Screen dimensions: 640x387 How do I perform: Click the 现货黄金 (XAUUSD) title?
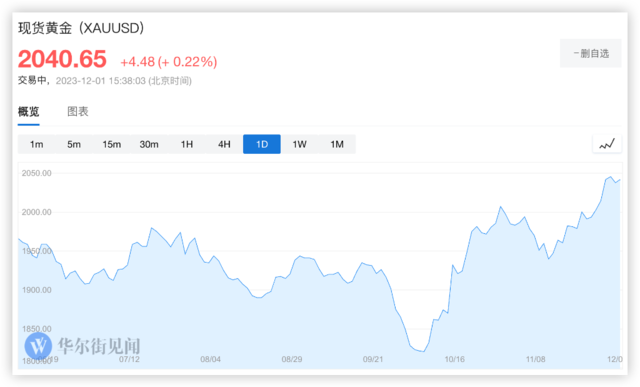81,28
